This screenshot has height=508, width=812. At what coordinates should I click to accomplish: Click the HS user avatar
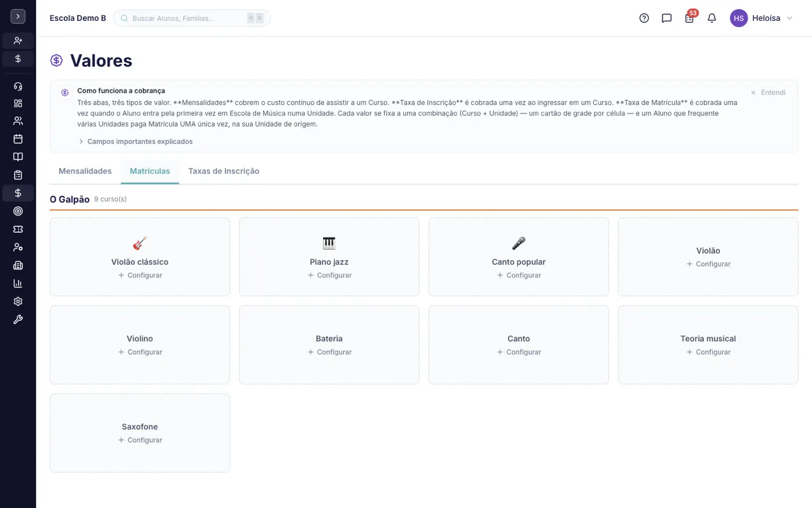point(738,18)
